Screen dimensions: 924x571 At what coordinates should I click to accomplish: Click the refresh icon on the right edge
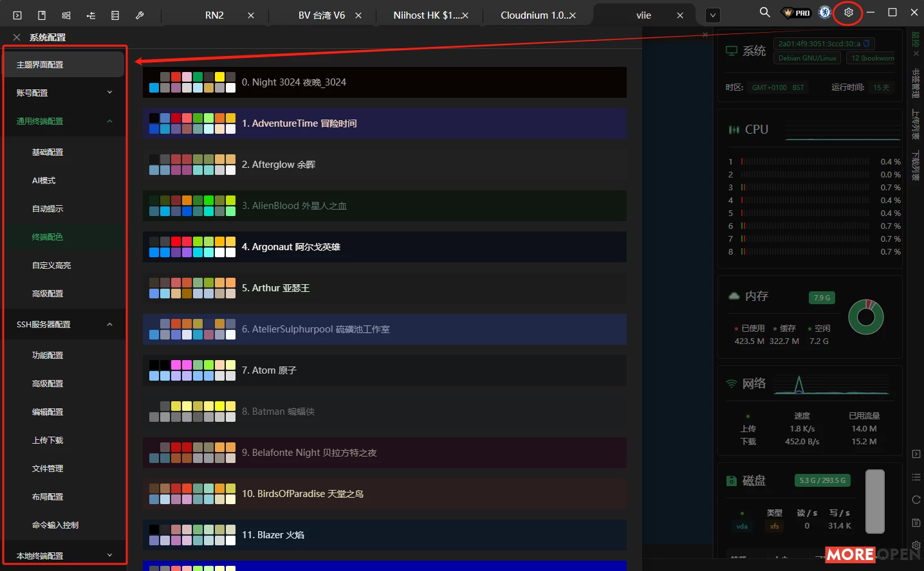(x=916, y=500)
